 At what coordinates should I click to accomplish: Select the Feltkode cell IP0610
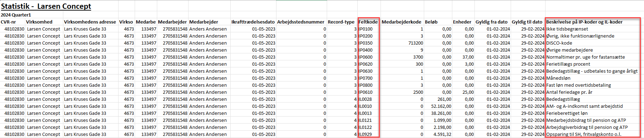(365, 92)
